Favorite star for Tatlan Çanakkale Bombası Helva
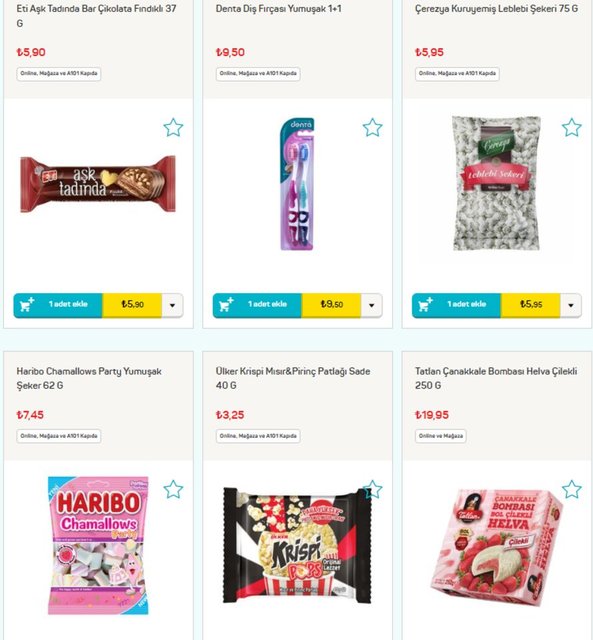Image resolution: width=593 pixels, height=640 pixels. click(571, 489)
